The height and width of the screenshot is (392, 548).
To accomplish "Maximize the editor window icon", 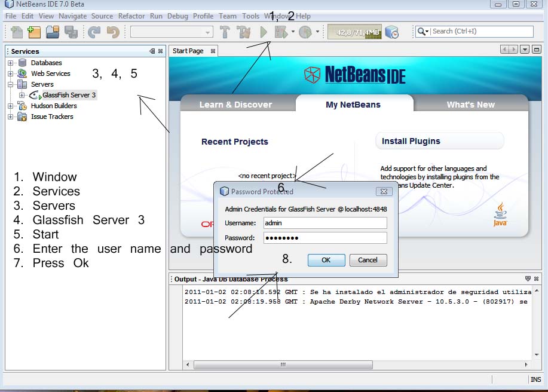I will tap(537, 50).
